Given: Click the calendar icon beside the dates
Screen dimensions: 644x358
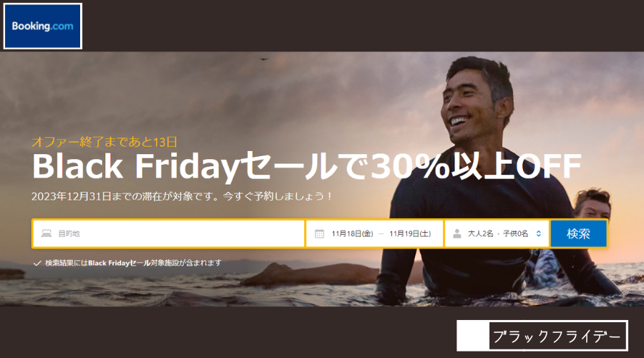Looking at the screenshot, I should click(319, 234).
